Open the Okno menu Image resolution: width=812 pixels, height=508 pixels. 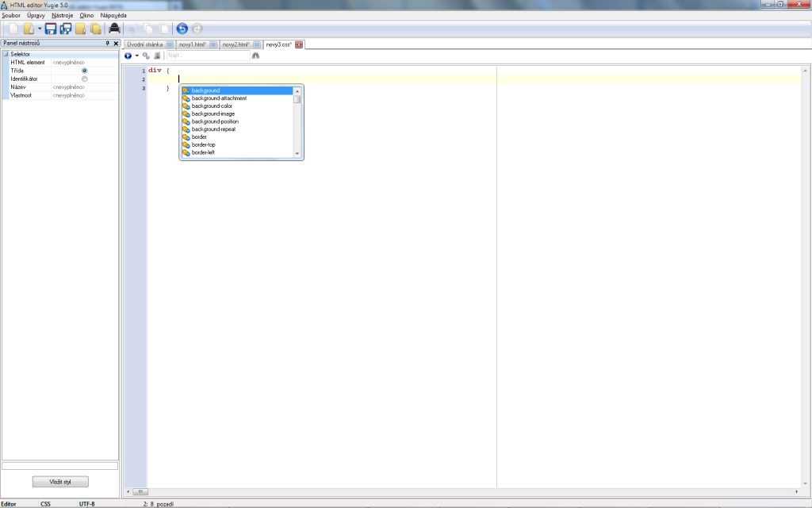[86, 16]
